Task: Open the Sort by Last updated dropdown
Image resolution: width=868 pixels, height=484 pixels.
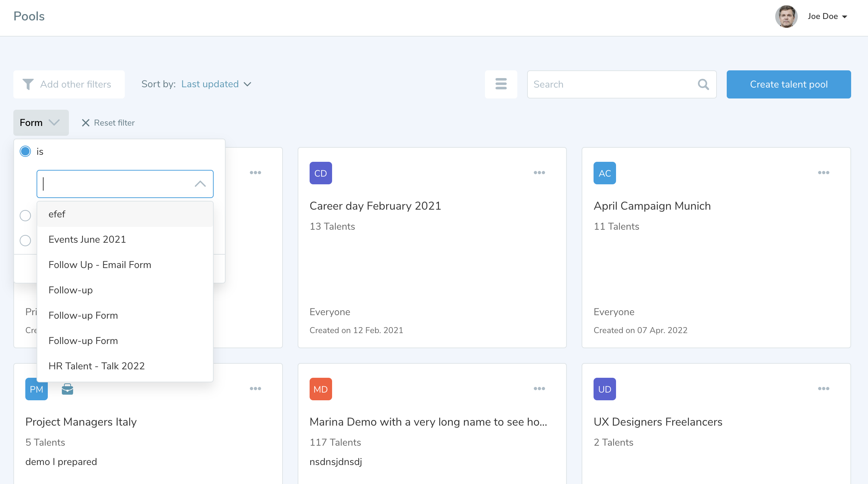Action: point(216,84)
